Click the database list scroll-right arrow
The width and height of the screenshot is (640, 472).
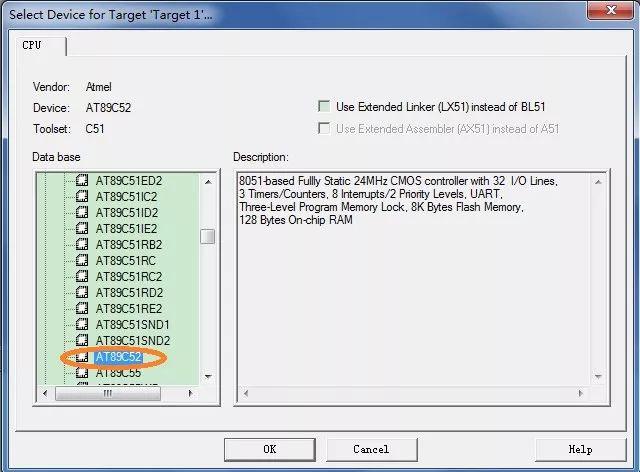(x=190, y=394)
